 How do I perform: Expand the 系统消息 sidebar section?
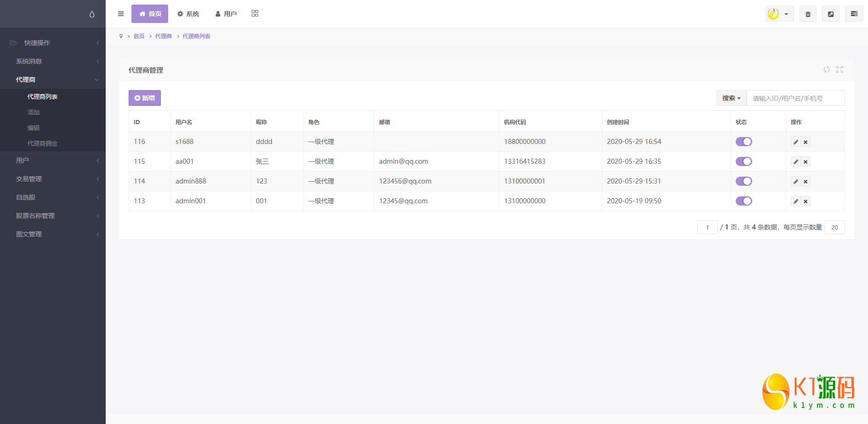click(53, 61)
